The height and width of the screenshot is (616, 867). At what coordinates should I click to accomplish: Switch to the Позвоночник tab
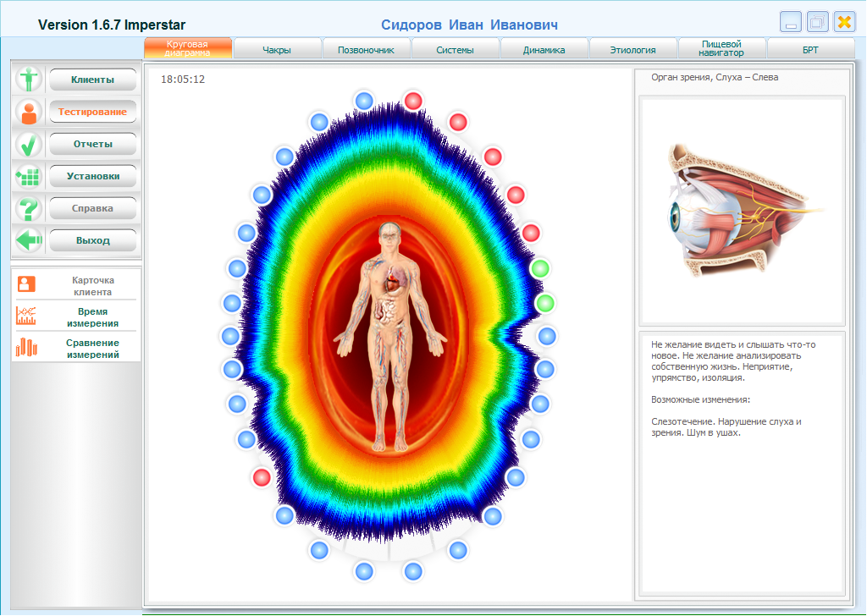pyautogui.click(x=366, y=50)
